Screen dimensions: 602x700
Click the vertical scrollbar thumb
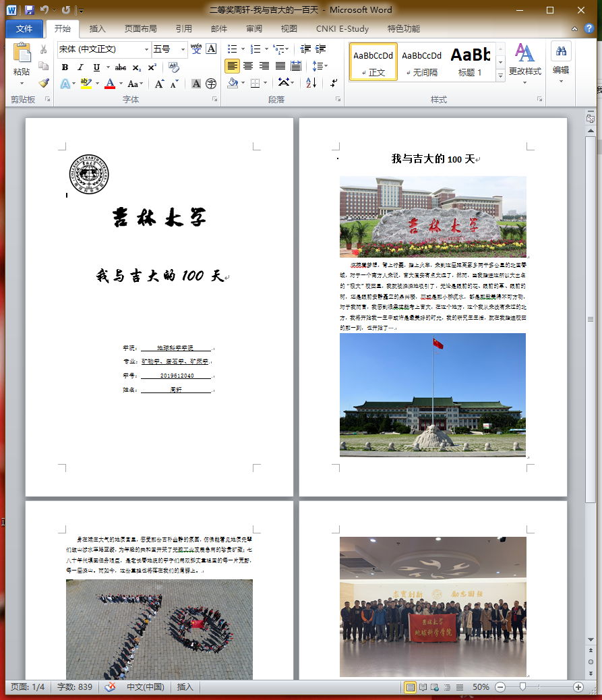tap(591, 320)
